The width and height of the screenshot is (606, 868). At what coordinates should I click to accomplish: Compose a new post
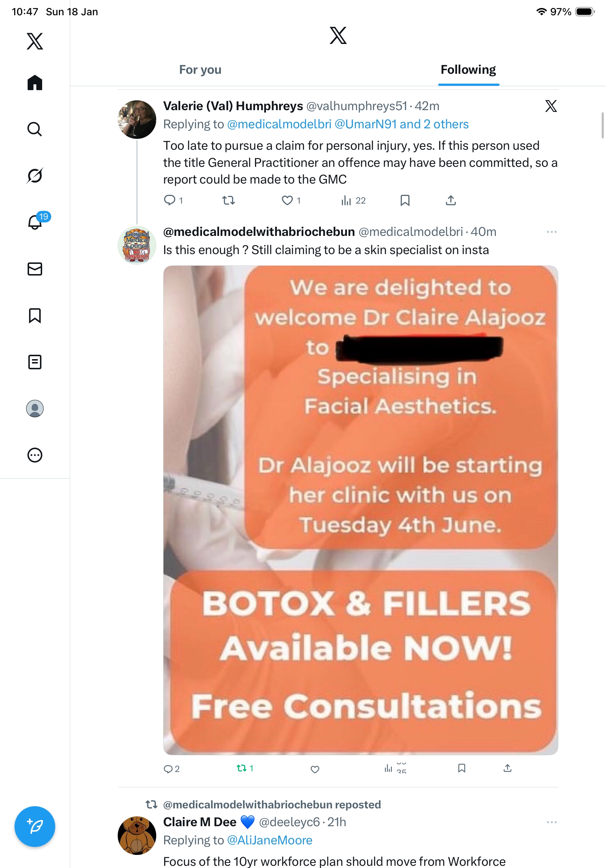coord(35,826)
